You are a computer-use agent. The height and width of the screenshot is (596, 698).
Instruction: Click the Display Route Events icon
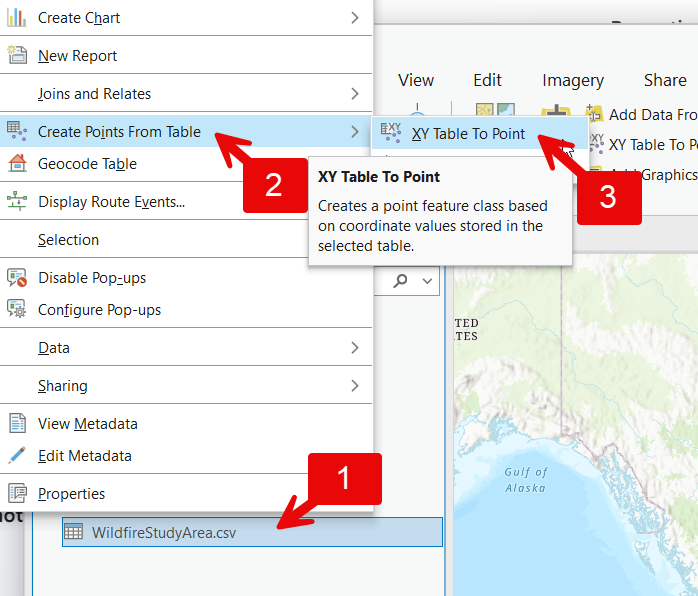[x=17, y=202]
